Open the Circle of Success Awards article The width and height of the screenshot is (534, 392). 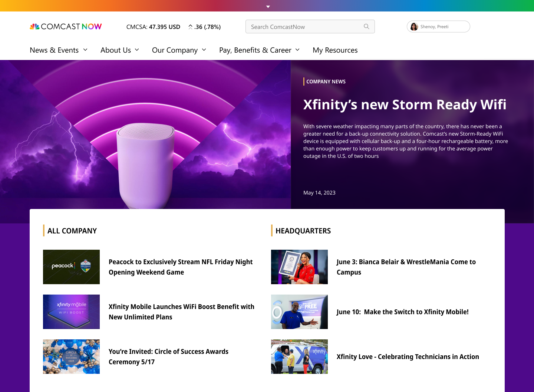point(168,357)
